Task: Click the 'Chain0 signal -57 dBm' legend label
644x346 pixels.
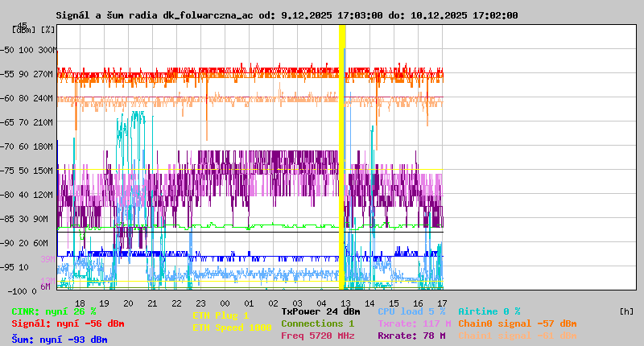Action: click(x=518, y=323)
